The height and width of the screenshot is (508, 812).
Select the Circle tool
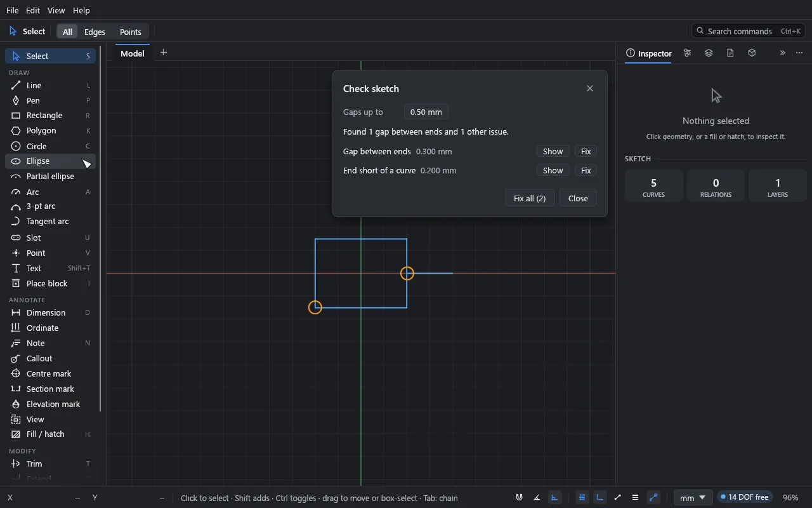[x=51, y=146]
